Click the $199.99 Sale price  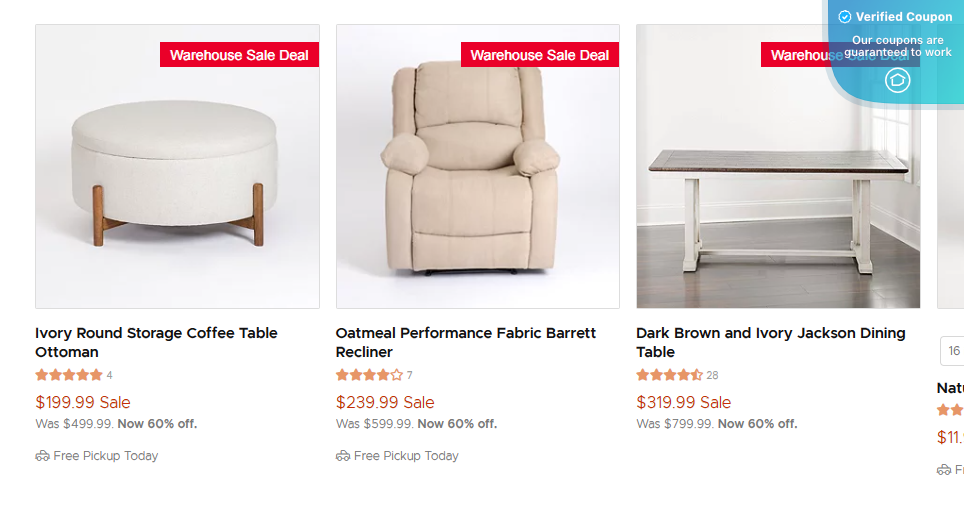[83, 402]
